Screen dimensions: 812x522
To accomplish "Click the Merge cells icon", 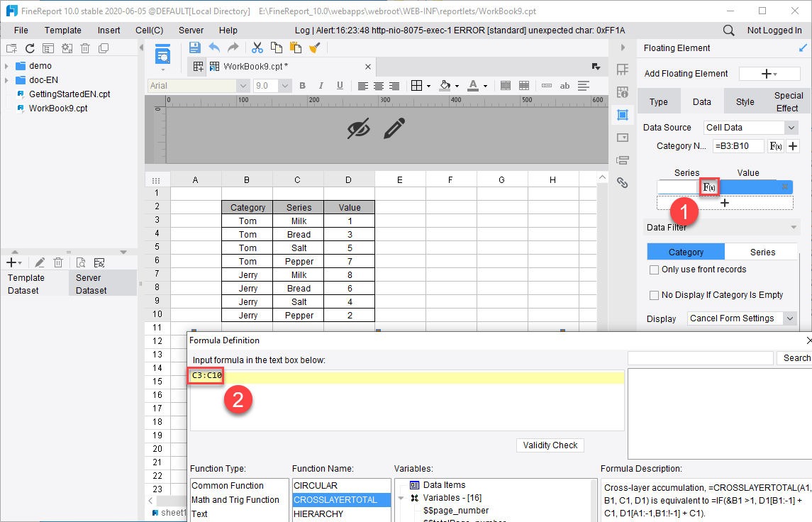I will 506,86.
